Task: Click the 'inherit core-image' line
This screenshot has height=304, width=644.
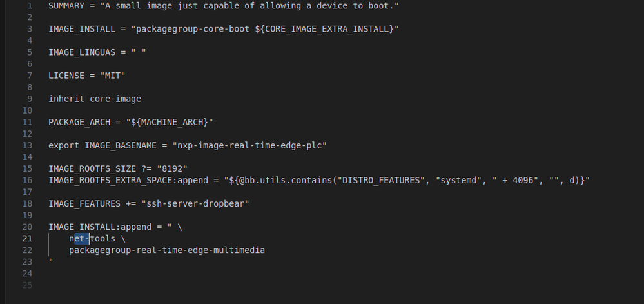Action: point(95,99)
